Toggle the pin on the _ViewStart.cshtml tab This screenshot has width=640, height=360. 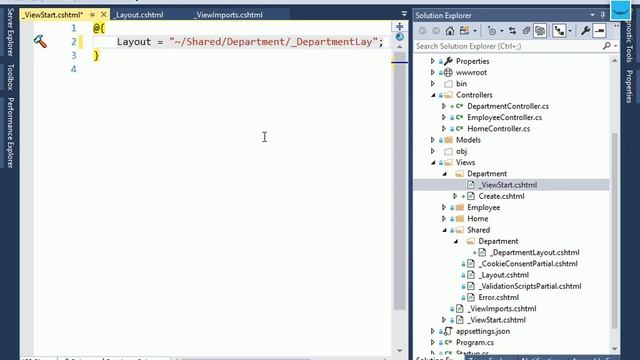click(x=92, y=15)
